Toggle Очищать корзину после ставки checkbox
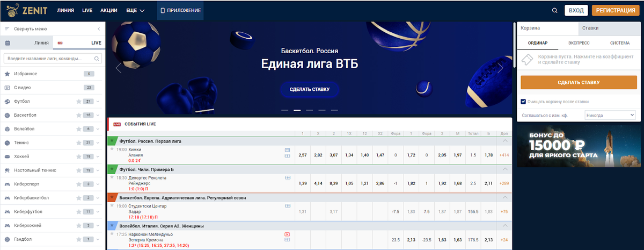 point(523,101)
